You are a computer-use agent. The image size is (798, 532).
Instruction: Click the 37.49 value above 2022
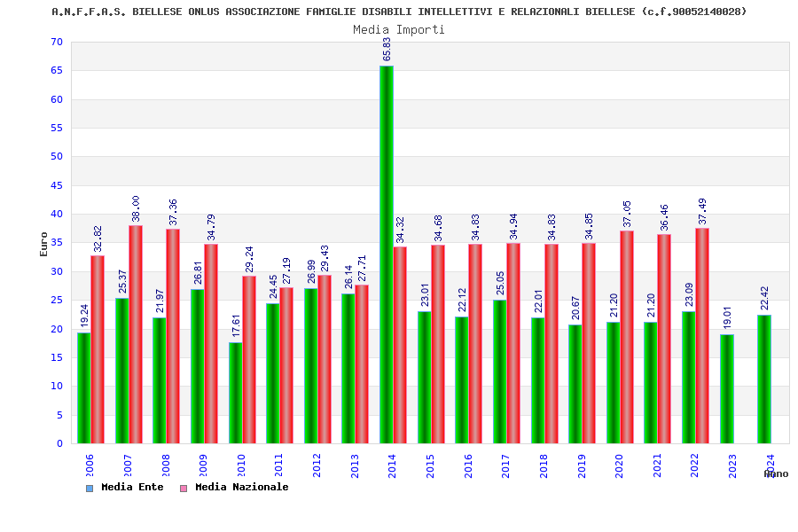click(x=702, y=211)
